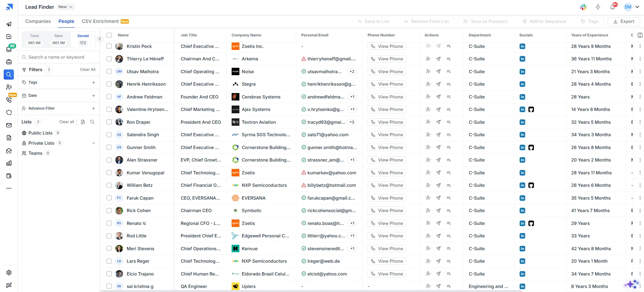Show New leads count tab
This screenshot has width=644, height=292.
(x=59, y=39)
